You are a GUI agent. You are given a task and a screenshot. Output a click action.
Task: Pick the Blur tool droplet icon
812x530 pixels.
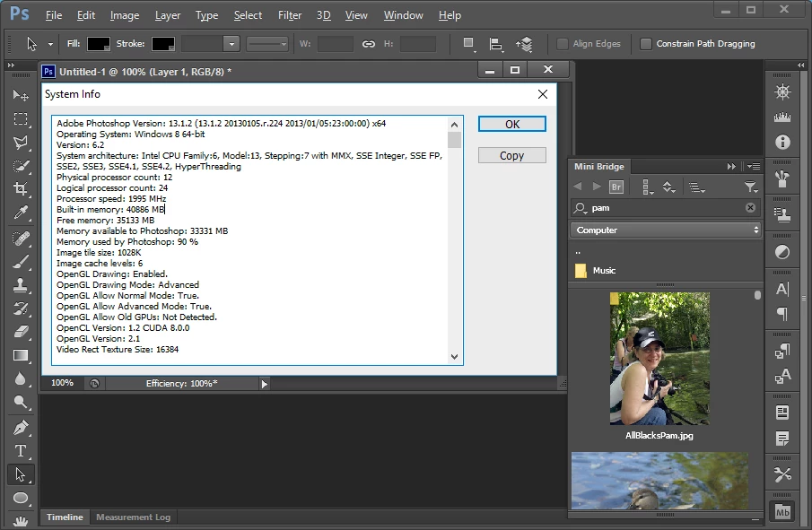tap(21, 378)
